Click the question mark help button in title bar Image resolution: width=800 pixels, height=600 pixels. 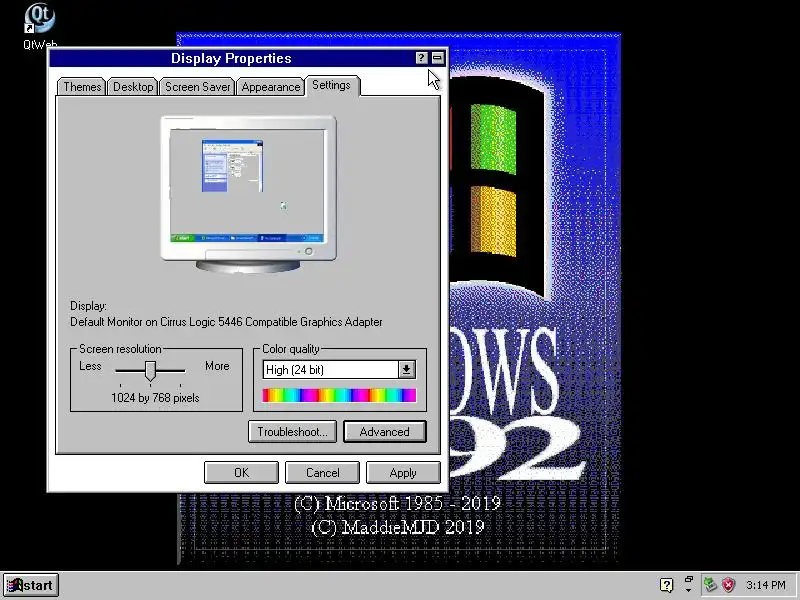pos(421,58)
